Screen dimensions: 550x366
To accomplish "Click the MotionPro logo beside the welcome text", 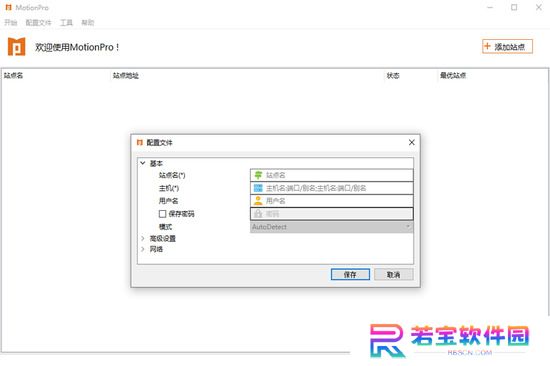I will (16, 47).
